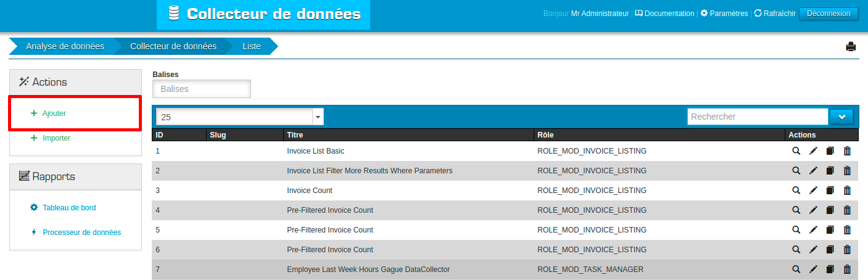868x280 pixels.
Task: View details of Invoice List Basic row
Action: (x=796, y=151)
